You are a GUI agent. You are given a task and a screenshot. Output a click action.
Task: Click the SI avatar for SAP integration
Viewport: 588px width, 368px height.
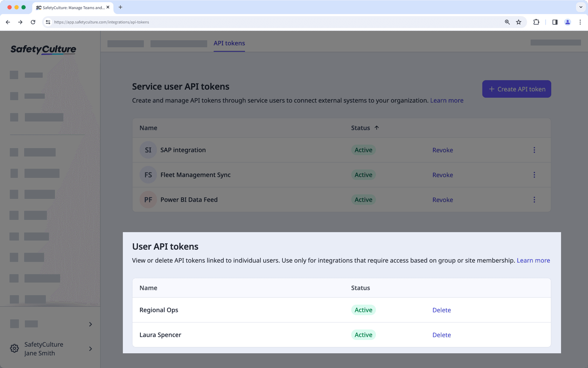pos(148,150)
